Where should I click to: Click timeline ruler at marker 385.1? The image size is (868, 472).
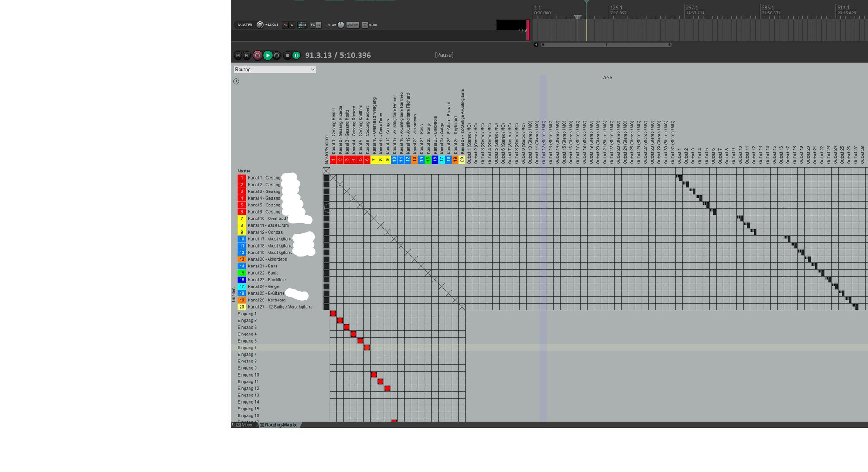click(x=768, y=8)
